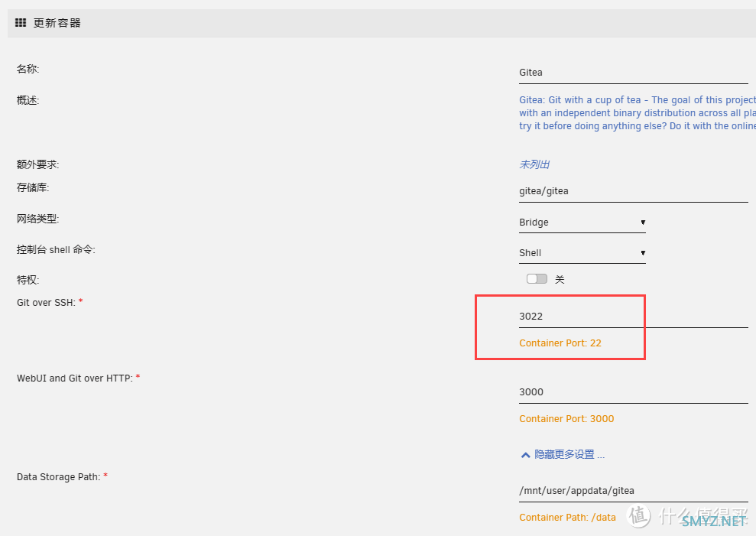Click the grid icon beside 更新容器
This screenshot has height=536, width=756.
coord(21,23)
